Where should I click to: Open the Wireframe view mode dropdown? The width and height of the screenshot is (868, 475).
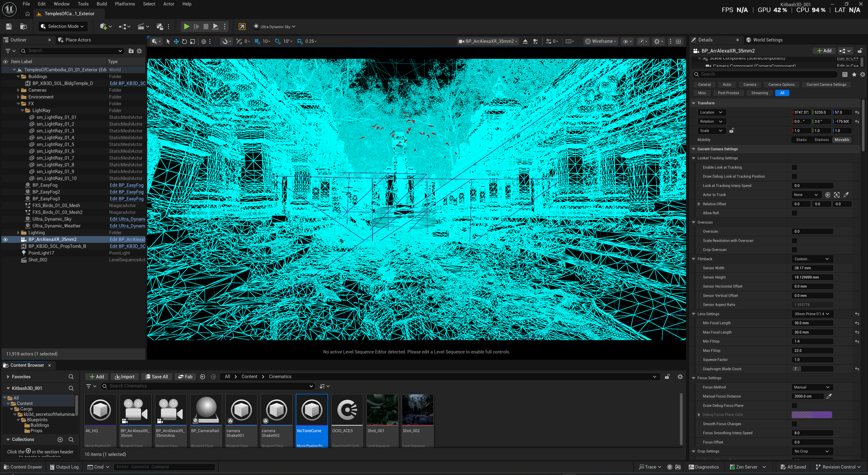click(x=601, y=41)
